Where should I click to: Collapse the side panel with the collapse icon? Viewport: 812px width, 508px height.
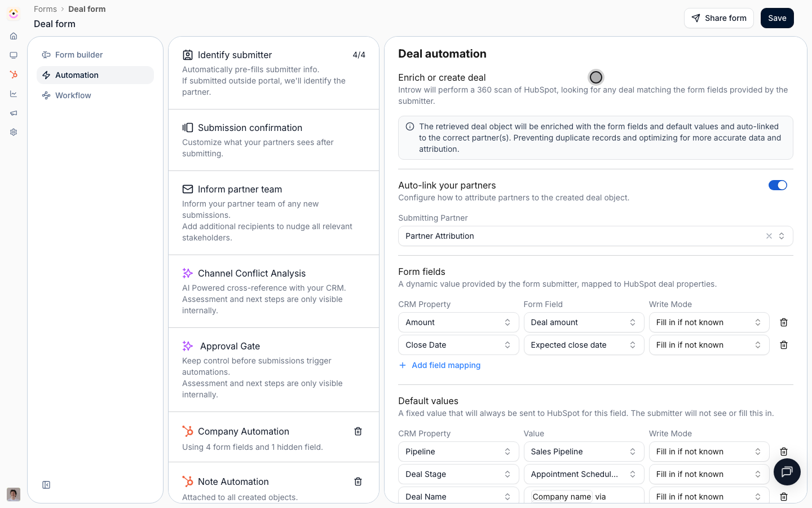point(46,485)
